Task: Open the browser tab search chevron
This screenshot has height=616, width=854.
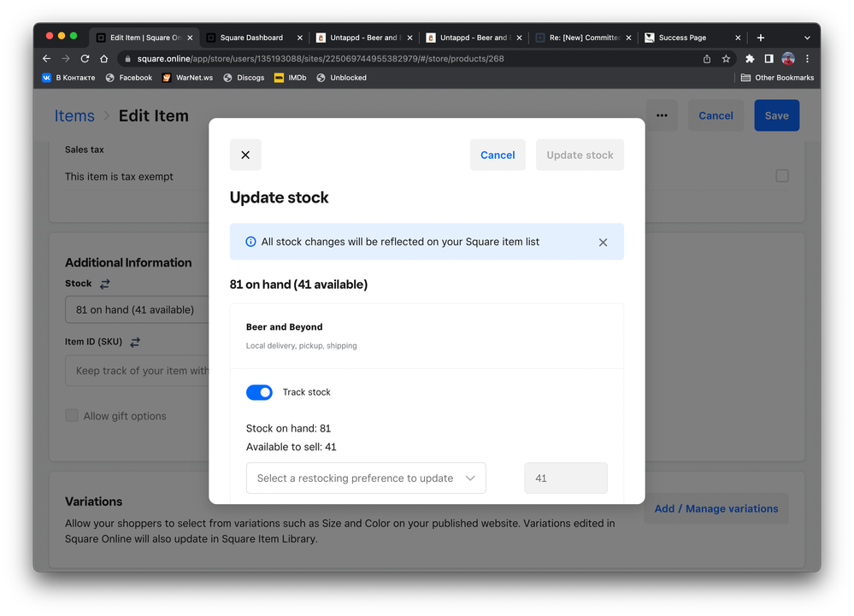Action: click(x=807, y=37)
